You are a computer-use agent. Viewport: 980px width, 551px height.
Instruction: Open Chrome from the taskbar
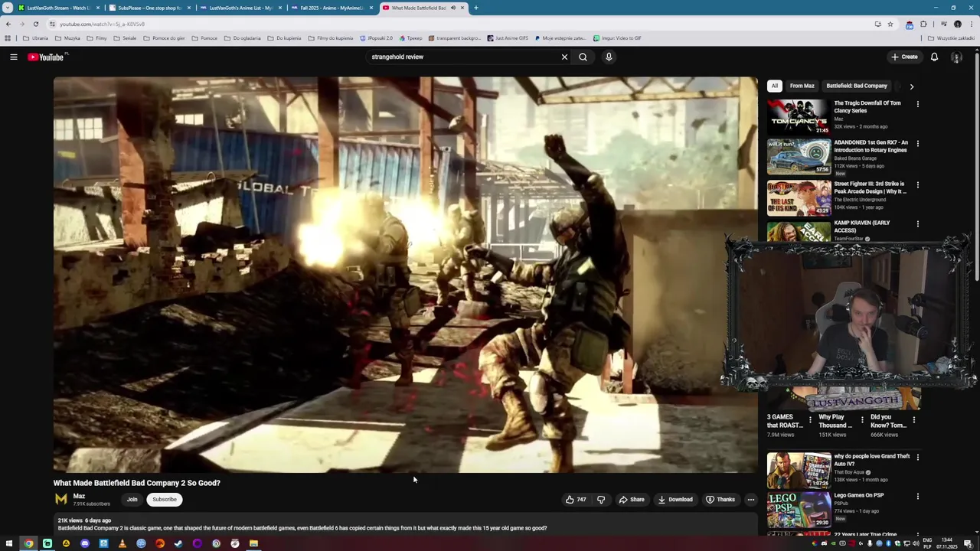[x=28, y=544]
